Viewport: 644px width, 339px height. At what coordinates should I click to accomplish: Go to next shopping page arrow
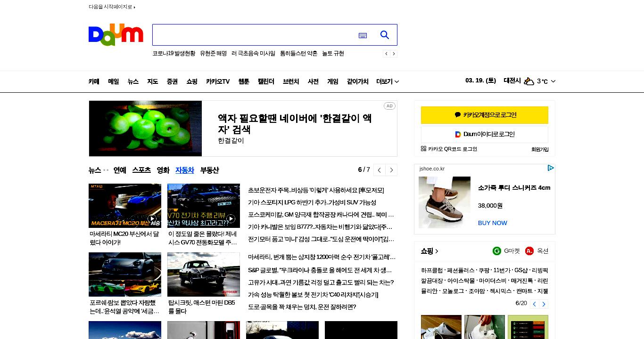(x=544, y=304)
